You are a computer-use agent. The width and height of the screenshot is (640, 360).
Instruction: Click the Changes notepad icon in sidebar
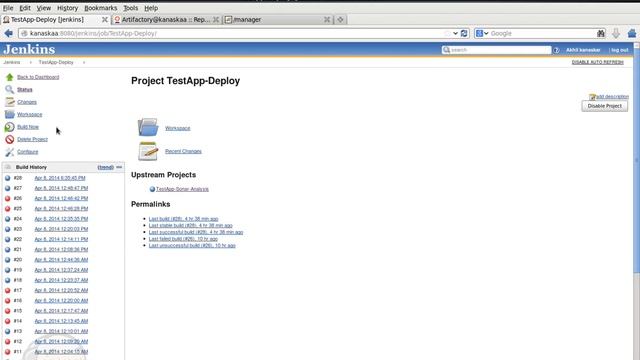pyautogui.click(x=9, y=102)
